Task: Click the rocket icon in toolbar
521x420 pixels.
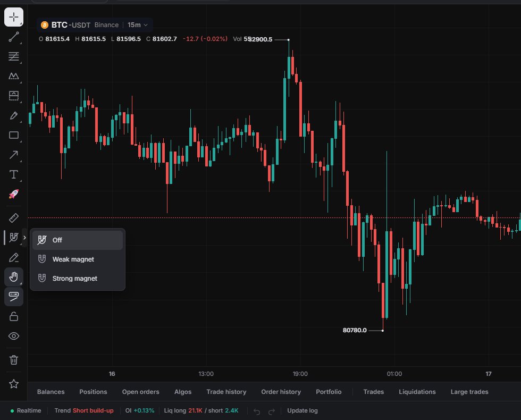Action: click(14, 194)
